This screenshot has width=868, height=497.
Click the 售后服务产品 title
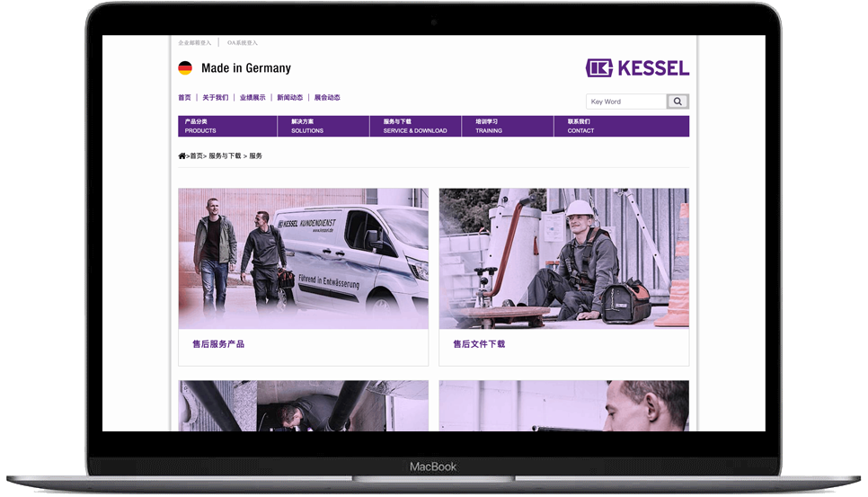218,343
